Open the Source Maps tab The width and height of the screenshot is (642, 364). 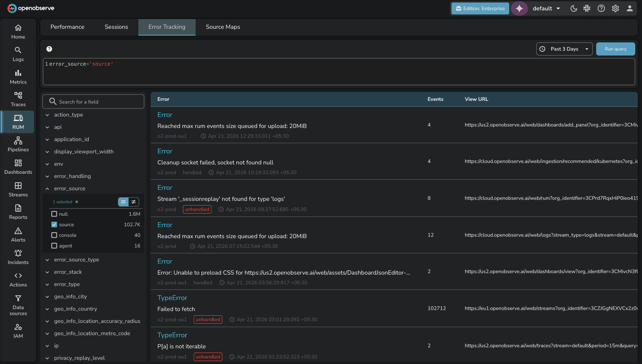click(x=222, y=27)
